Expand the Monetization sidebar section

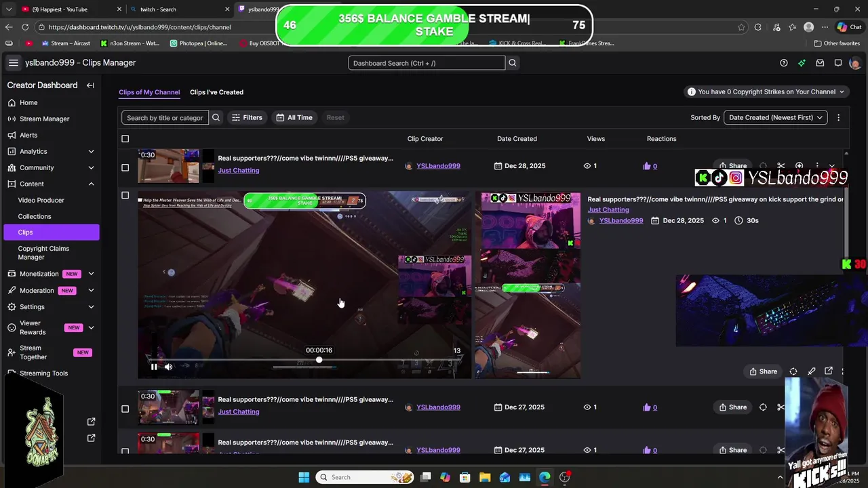click(x=91, y=274)
